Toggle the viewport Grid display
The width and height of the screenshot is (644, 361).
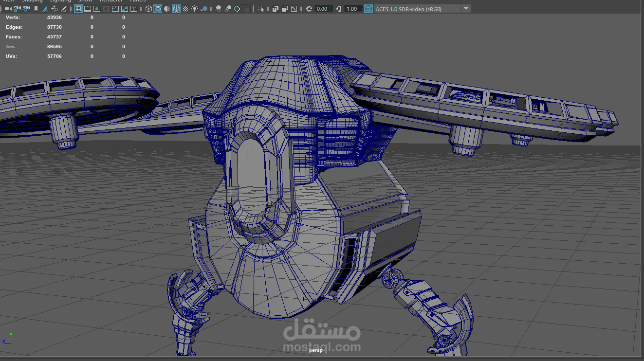pyautogui.click(x=78, y=9)
